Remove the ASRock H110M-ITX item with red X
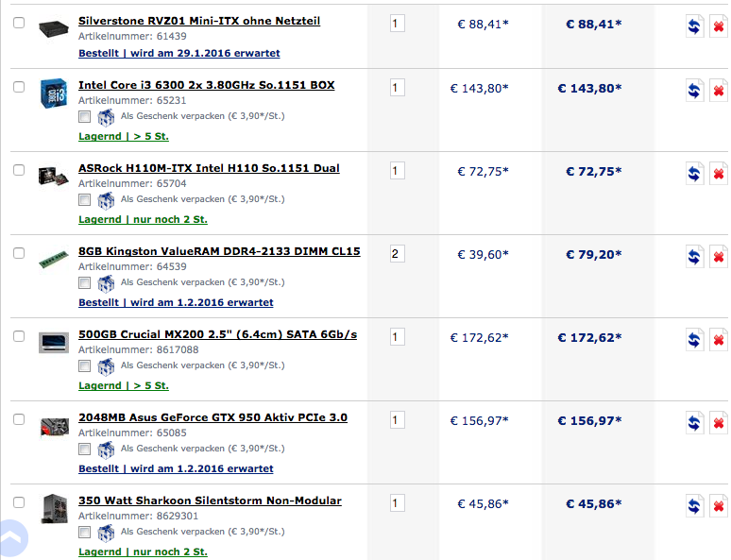Screen dimensions: 731x560 (x=719, y=174)
